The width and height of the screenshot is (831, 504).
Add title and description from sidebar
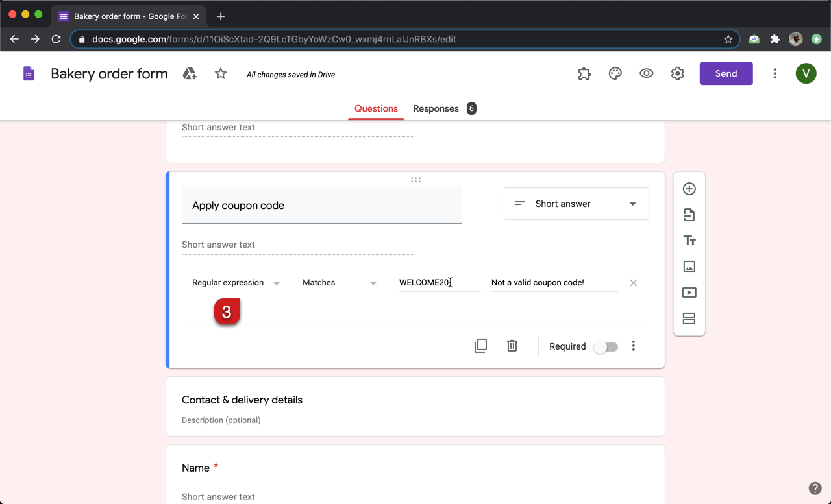(x=689, y=241)
